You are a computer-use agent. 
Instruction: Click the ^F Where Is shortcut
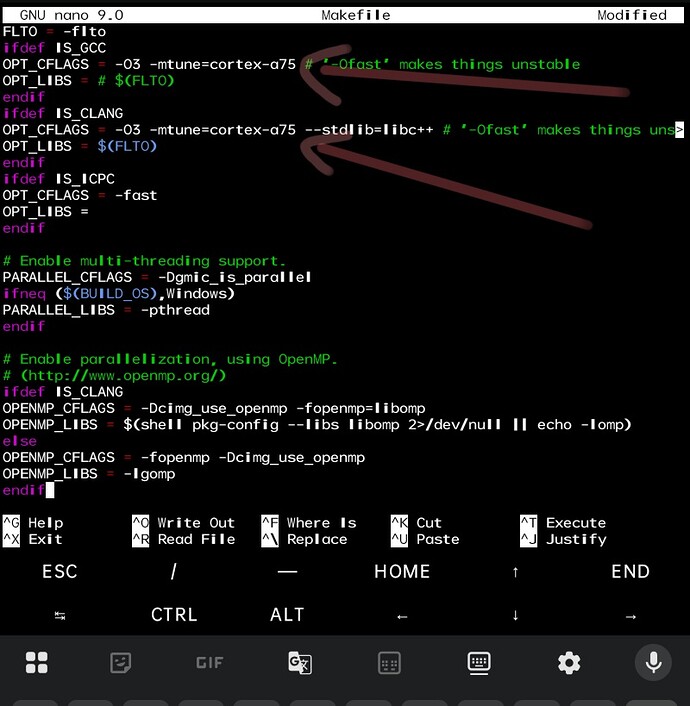click(309, 523)
